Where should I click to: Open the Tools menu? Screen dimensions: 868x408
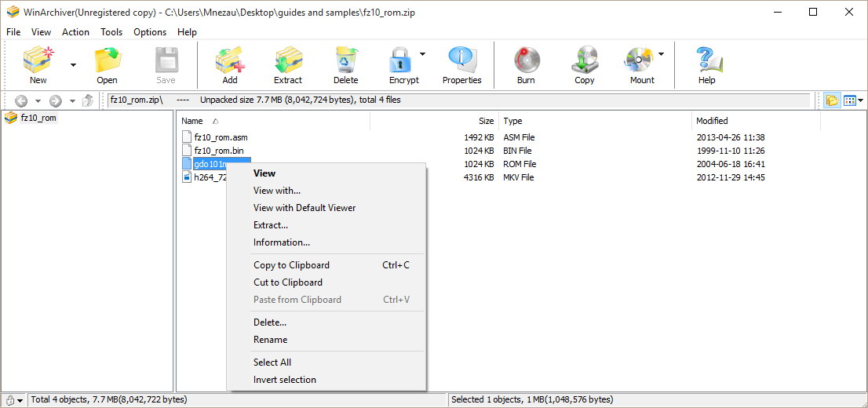(111, 32)
